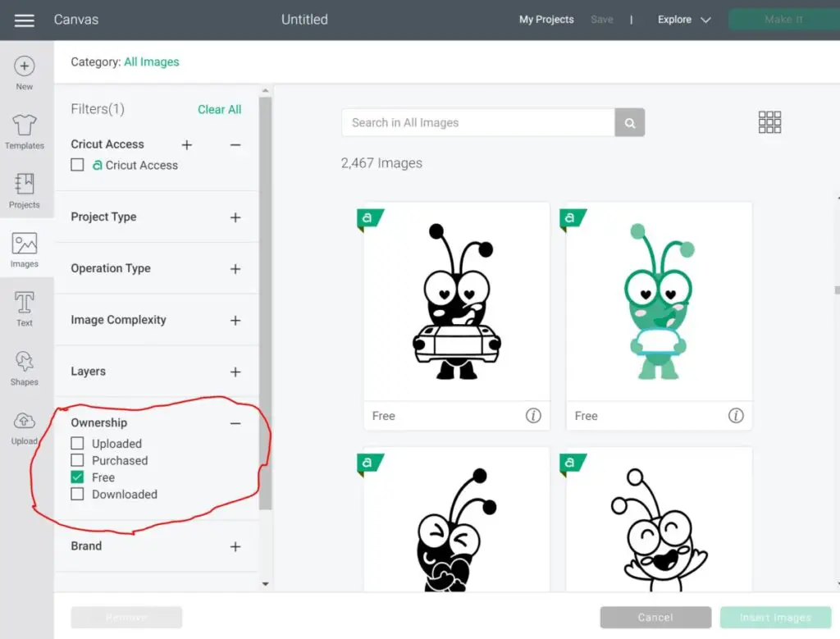Clear All filters
The width and height of the screenshot is (840, 639).
(x=220, y=109)
